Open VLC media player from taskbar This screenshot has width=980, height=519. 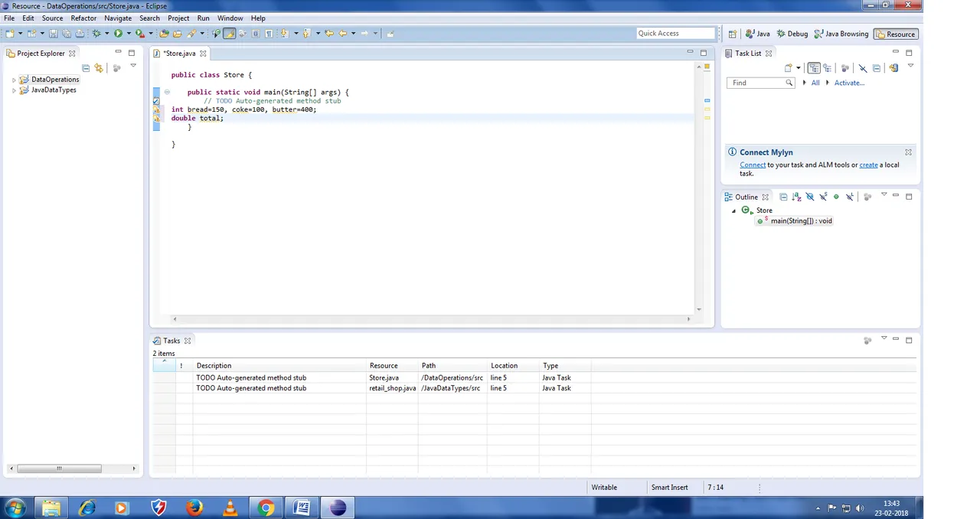coord(230,508)
